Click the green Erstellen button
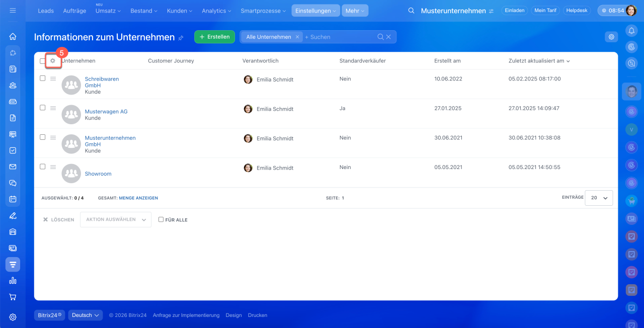Screen dimensions: 644x328 point(214,37)
